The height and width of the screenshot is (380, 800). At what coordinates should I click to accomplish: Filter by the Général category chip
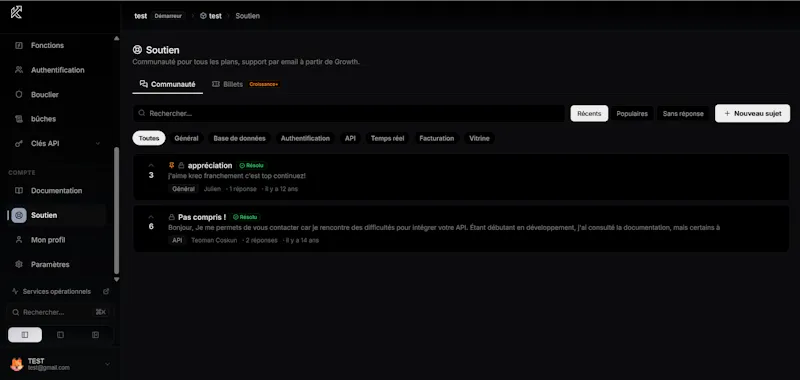pos(186,138)
